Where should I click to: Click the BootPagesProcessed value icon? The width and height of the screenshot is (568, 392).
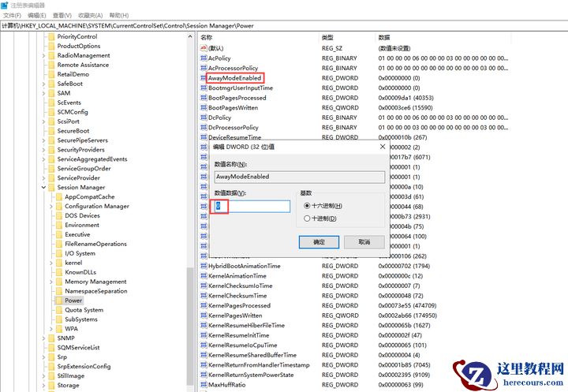(x=204, y=98)
